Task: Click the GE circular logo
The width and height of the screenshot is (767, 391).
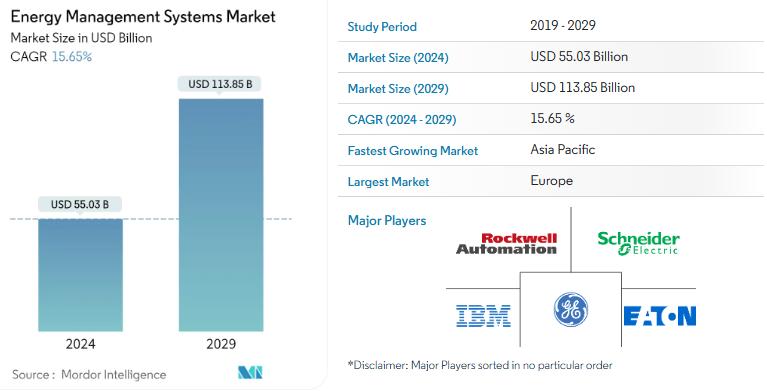Action: coord(571,310)
